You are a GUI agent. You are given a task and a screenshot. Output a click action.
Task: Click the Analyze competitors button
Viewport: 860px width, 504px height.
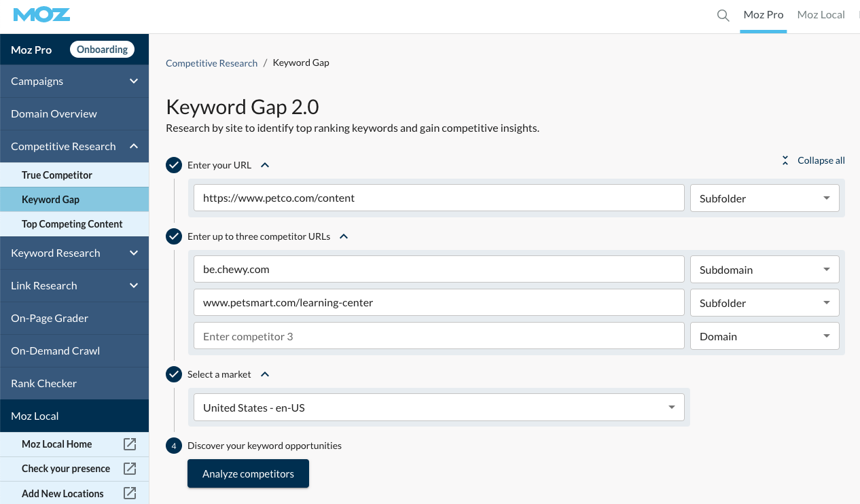coord(248,474)
